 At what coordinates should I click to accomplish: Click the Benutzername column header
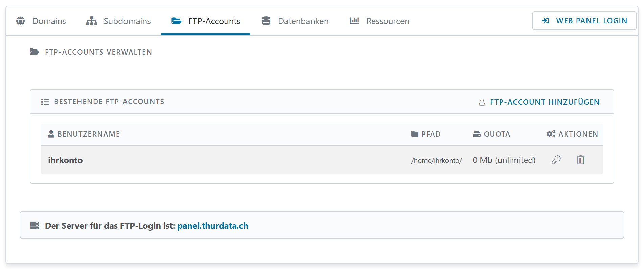pyautogui.click(x=84, y=134)
